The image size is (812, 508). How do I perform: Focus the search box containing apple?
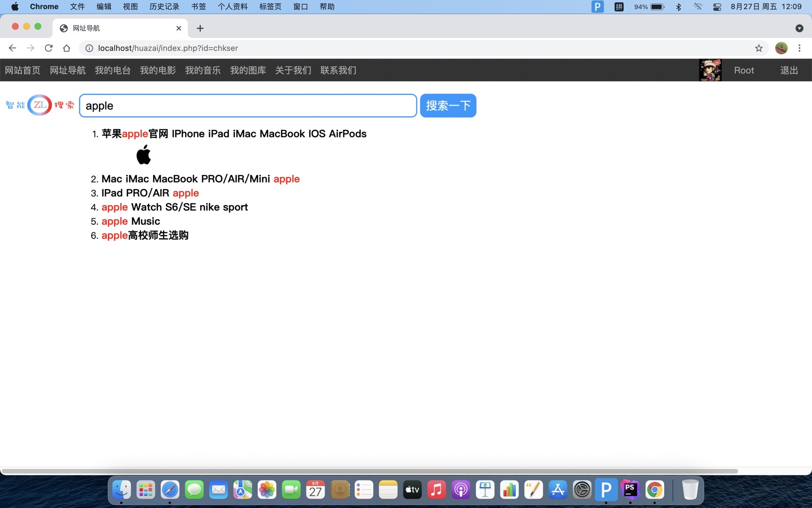[x=248, y=105]
